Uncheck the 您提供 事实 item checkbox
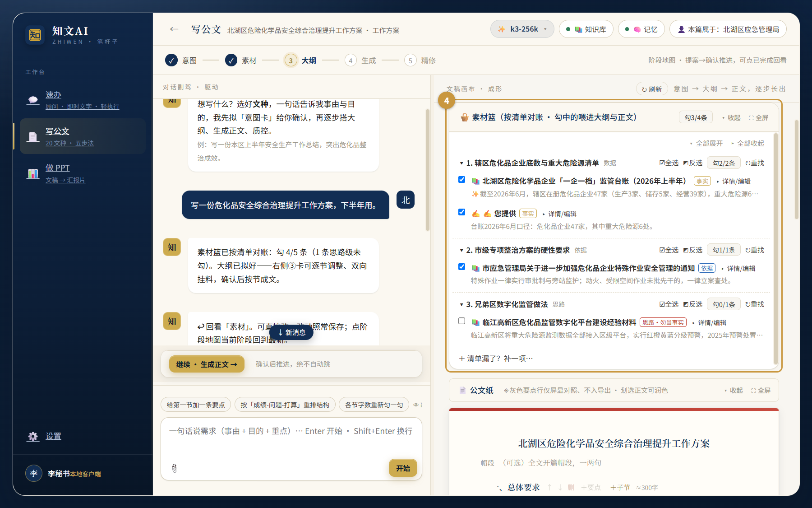812x508 pixels. (x=461, y=212)
